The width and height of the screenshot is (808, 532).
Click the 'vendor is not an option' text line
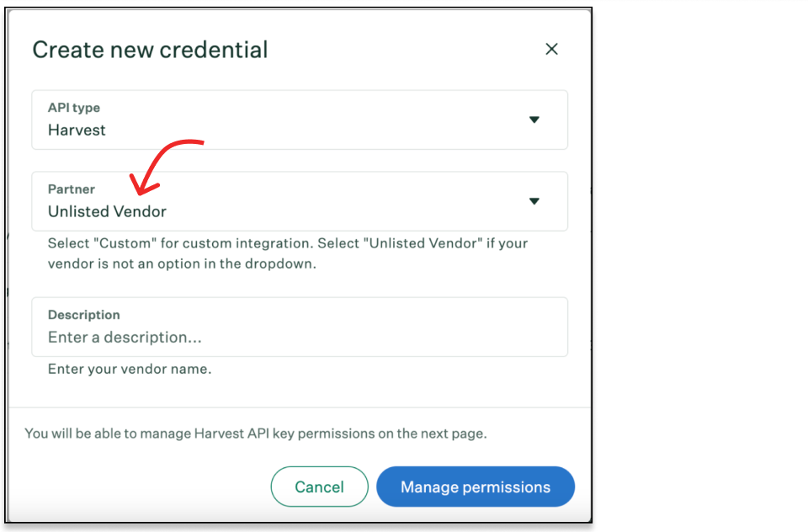182,263
